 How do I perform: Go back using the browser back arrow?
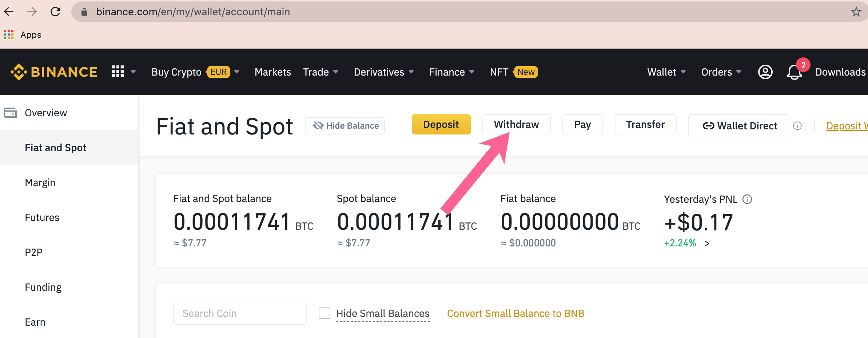pyautogui.click(x=9, y=12)
